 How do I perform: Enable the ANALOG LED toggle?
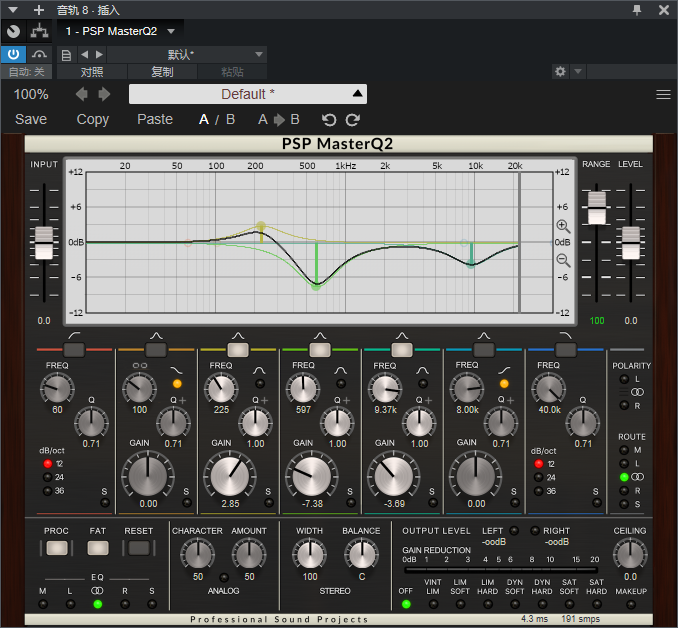coord(224,578)
